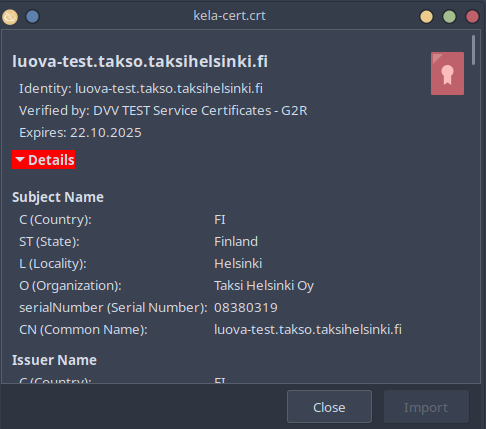Click the serialNumber (Serial Number) label
The image size is (486, 429).
(x=113, y=308)
